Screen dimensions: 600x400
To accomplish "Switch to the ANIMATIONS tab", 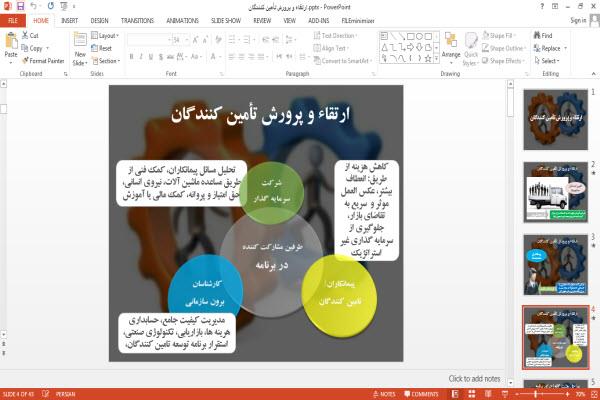I will point(183,21).
